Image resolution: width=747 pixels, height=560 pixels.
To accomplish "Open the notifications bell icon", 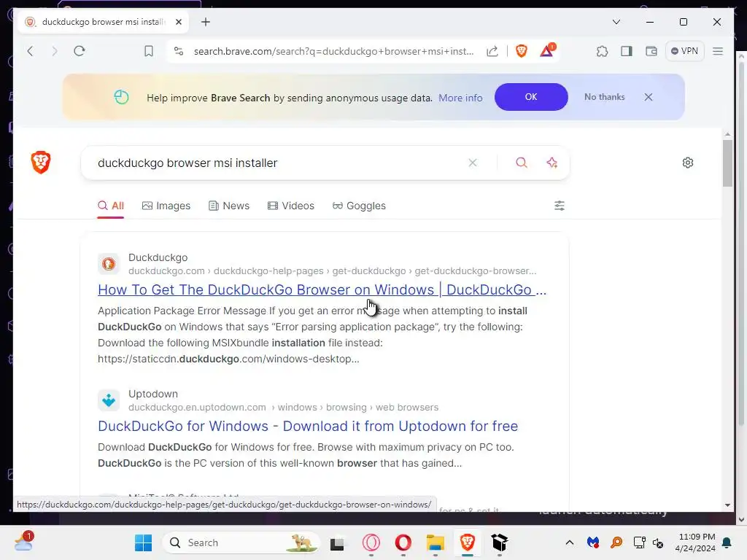I will pos(727,542).
